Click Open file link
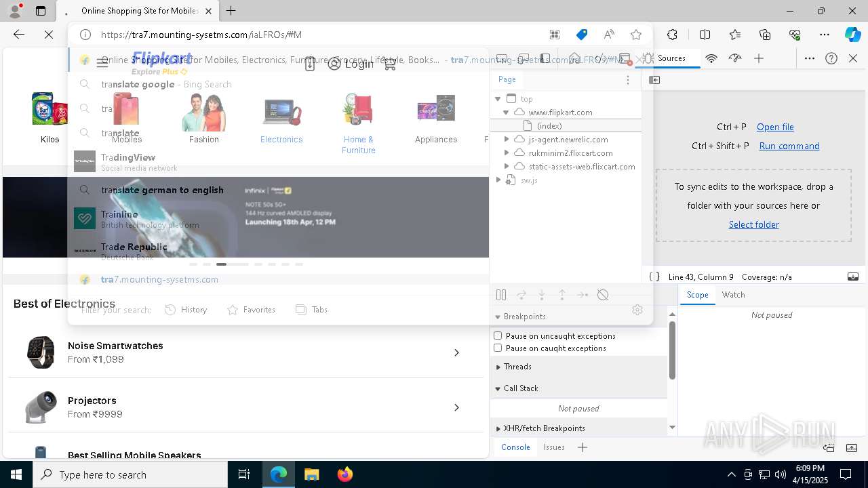868x488 pixels. tap(775, 127)
